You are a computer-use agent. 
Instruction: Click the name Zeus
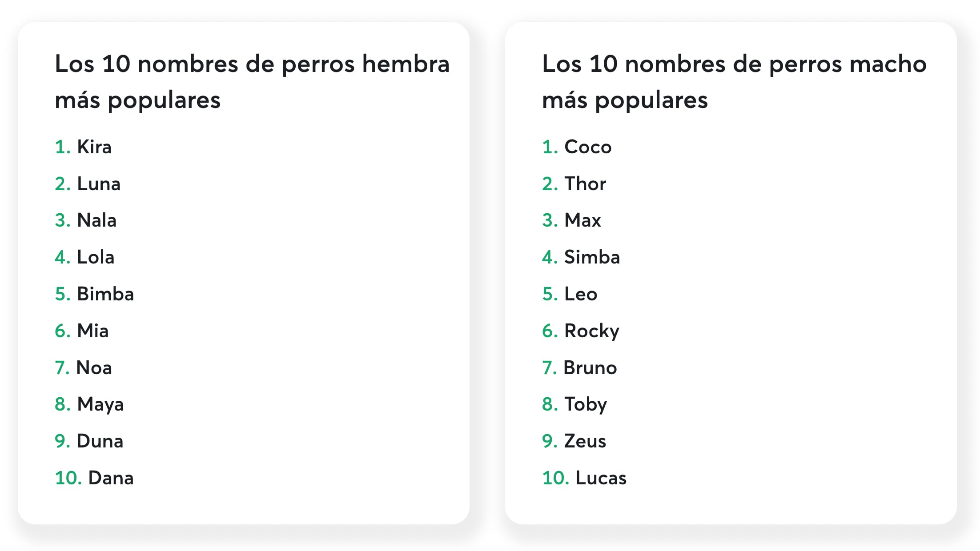585,441
